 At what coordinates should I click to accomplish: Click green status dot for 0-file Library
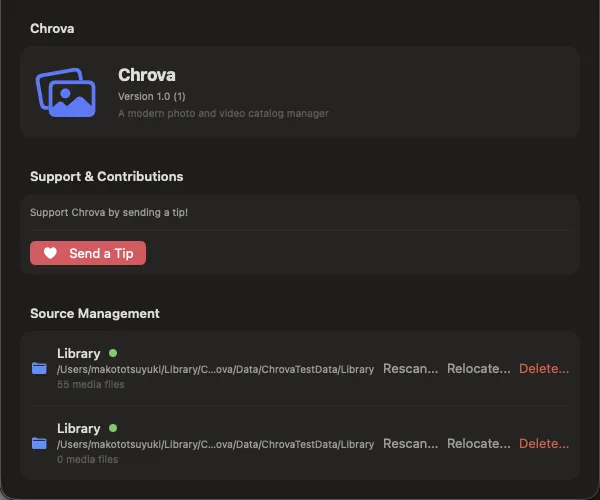(x=113, y=428)
